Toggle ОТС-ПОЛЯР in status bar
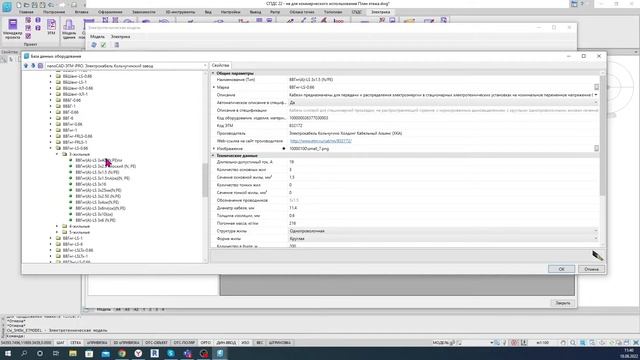 pos(184,342)
